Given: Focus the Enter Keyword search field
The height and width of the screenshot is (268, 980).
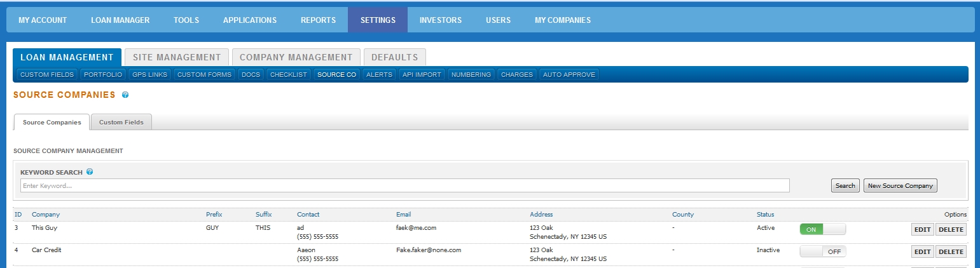Looking at the screenshot, I should [x=404, y=185].
